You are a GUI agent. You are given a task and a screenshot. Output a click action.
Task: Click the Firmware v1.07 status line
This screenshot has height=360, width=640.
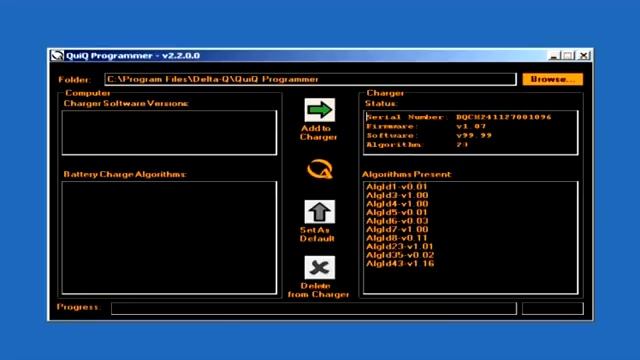426,127
